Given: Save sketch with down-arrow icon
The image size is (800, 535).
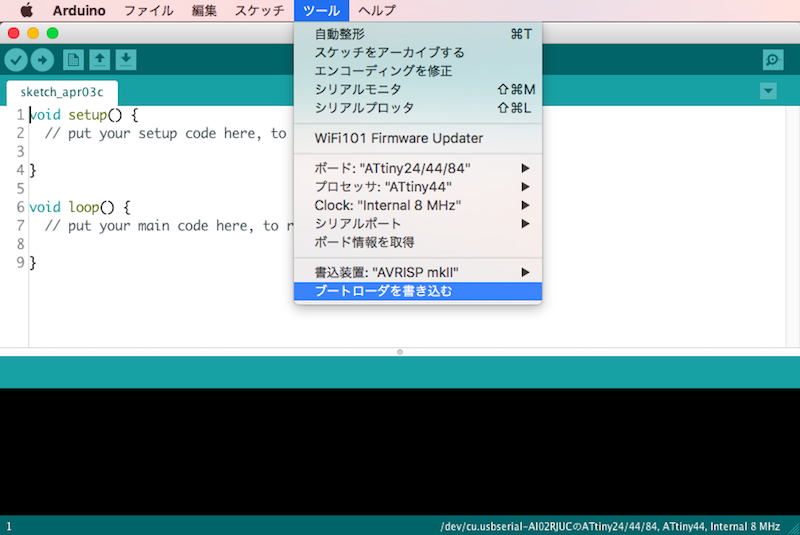Looking at the screenshot, I should pyautogui.click(x=126, y=60).
